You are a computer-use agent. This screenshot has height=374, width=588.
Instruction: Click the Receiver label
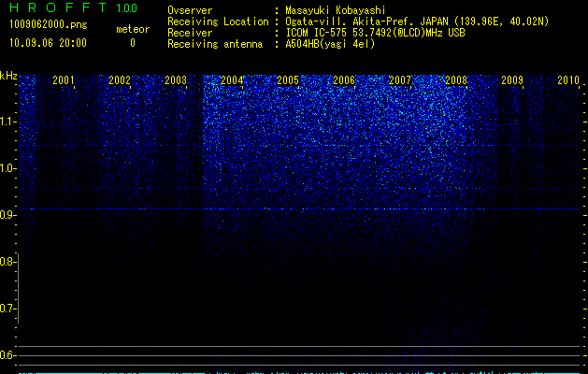190,33
